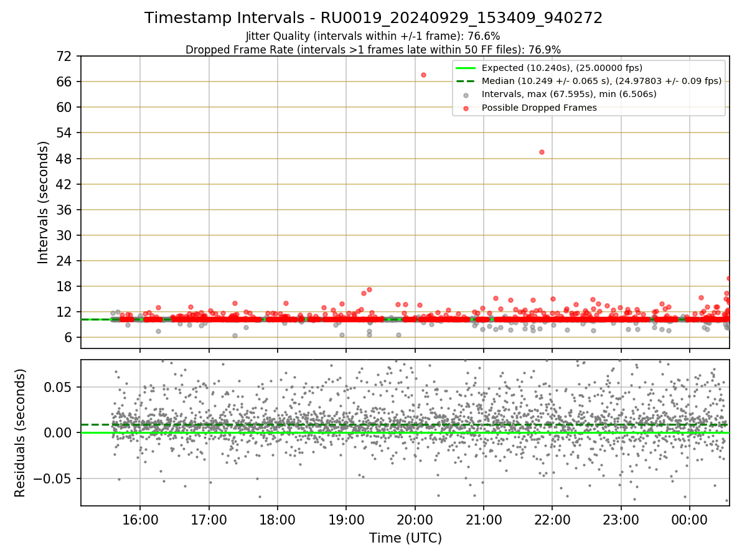This screenshot has height=560, width=747.
Task: Click the gray dot legend marker
Action: coord(466,95)
